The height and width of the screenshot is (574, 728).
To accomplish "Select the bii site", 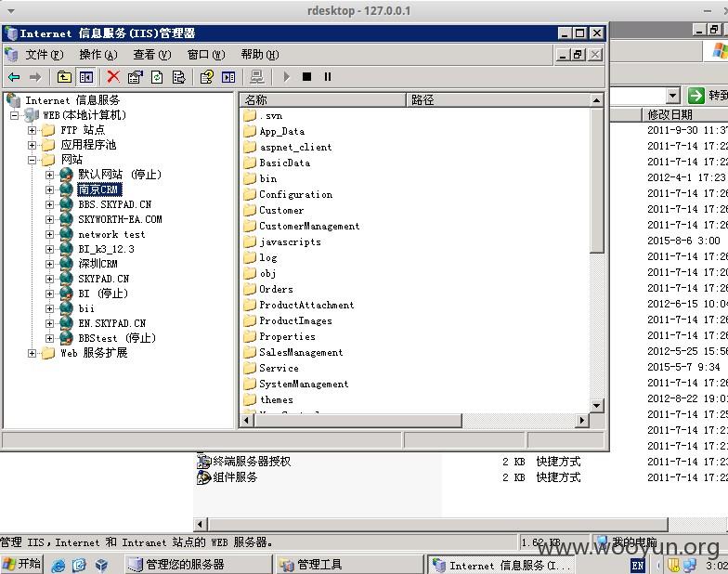I will pos(86,308).
